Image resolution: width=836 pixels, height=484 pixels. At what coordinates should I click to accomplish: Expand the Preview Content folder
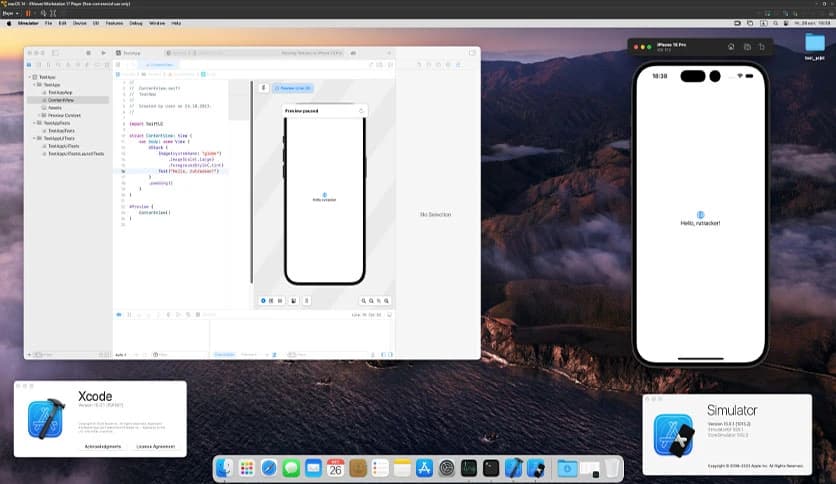[x=39, y=115]
